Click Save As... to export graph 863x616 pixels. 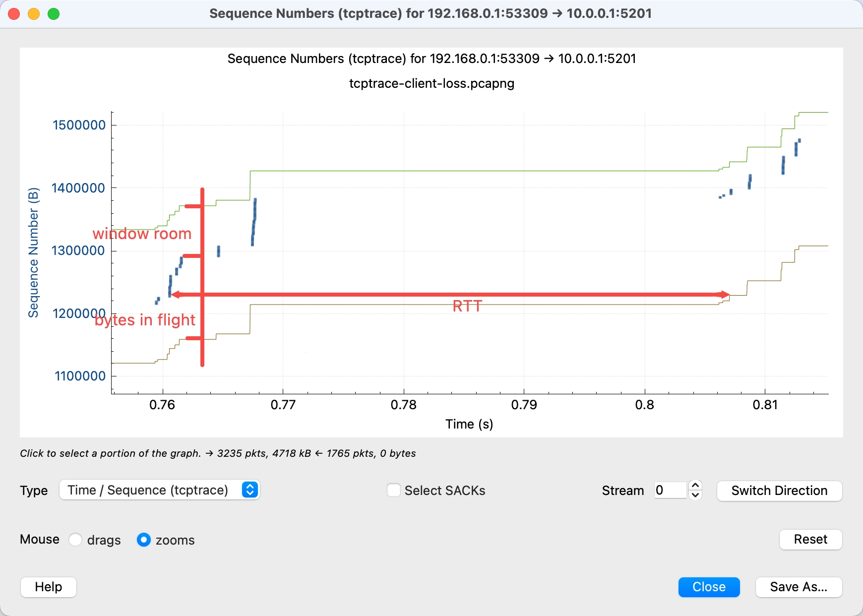click(x=798, y=587)
